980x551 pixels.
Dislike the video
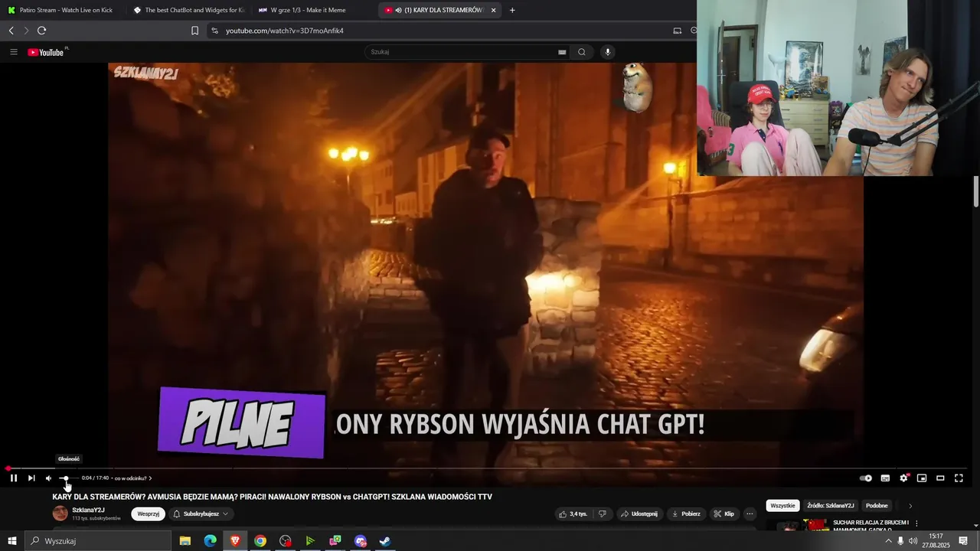coord(603,514)
